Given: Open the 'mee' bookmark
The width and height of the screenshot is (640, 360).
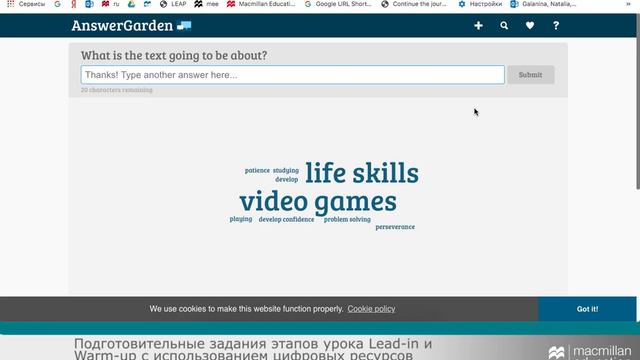Looking at the screenshot, I should (207, 4).
